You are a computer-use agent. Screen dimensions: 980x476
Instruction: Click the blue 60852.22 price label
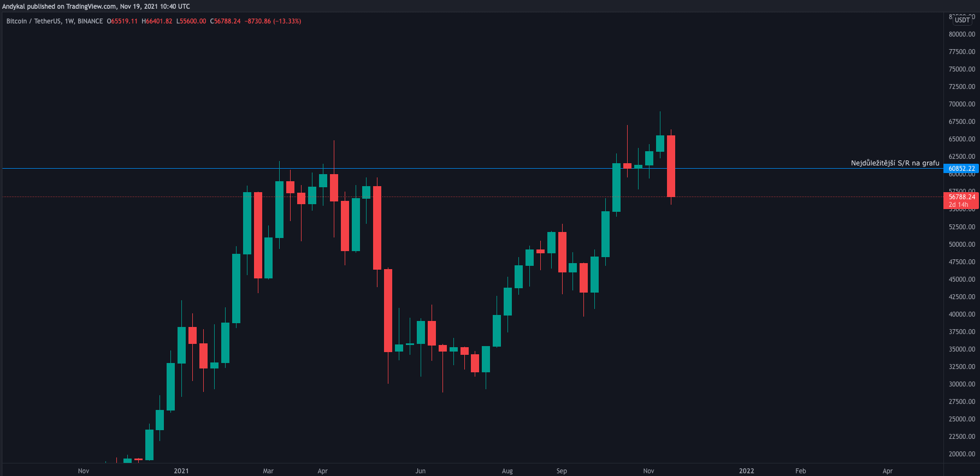coord(961,169)
